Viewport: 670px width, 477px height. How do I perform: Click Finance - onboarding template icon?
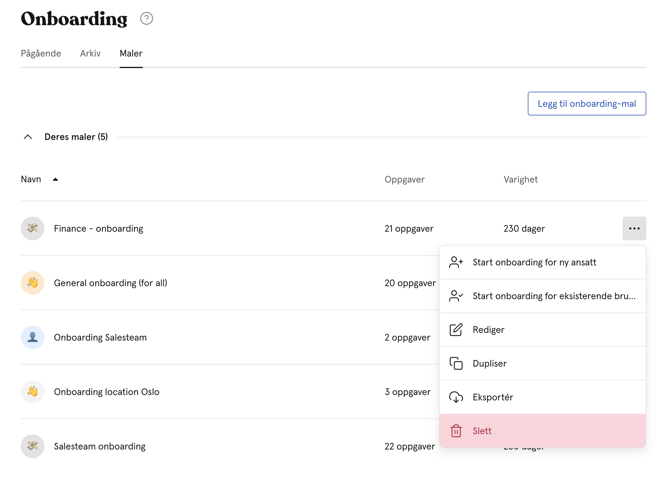tap(32, 228)
